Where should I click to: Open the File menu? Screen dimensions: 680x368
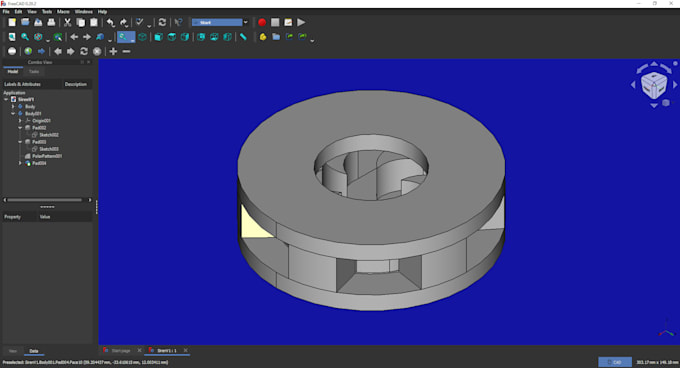6,12
